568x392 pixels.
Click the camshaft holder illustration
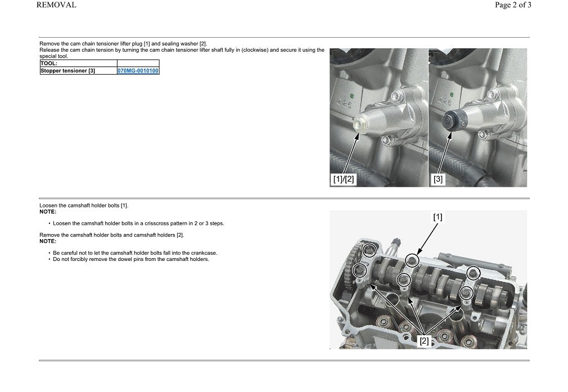click(x=428, y=280)
